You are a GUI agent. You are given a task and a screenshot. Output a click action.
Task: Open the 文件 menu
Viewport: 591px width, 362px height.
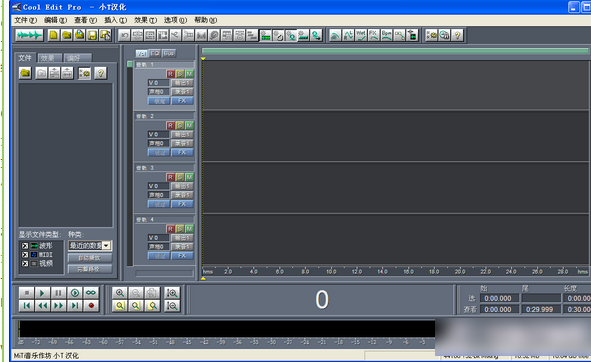25,20
